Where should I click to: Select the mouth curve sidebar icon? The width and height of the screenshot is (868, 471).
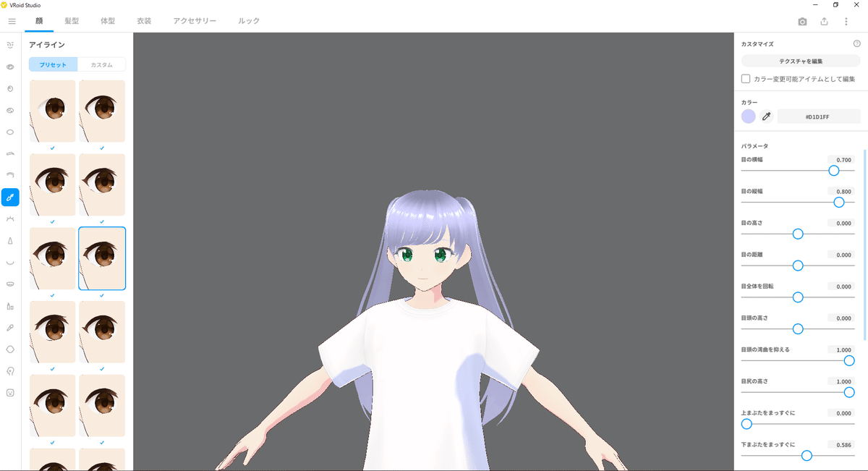(x=10, y=262)
